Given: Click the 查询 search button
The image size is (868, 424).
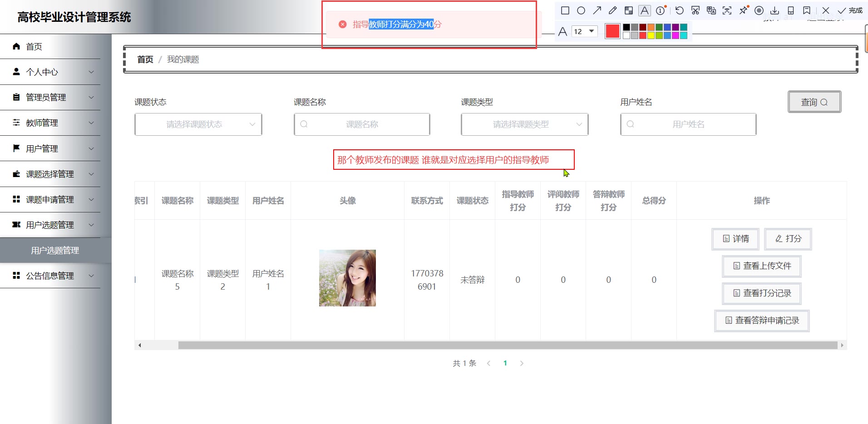Looking at the screenshot, I should (814, 102).
